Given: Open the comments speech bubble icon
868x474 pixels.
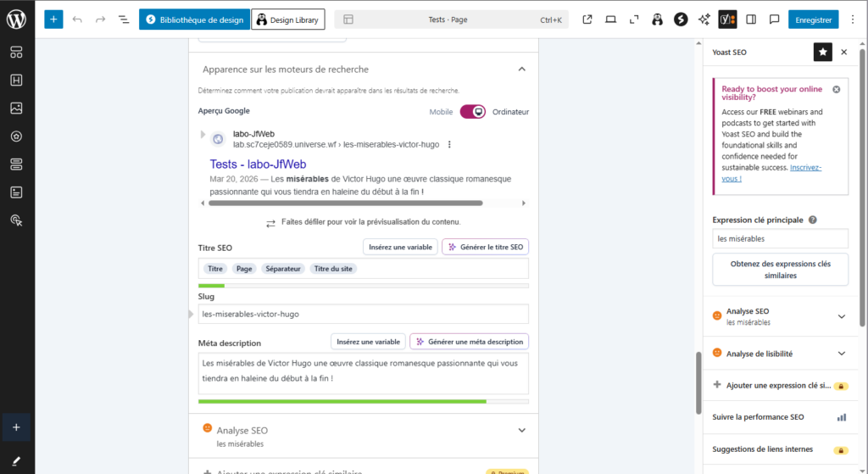Looking at the screenshot, I should [x=775, y=20].
